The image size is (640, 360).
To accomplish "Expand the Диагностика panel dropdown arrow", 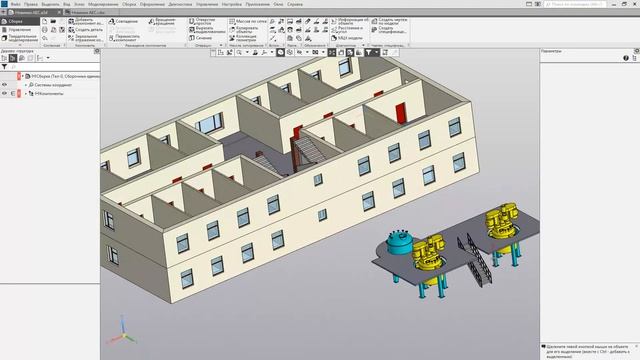I will 363,45.
